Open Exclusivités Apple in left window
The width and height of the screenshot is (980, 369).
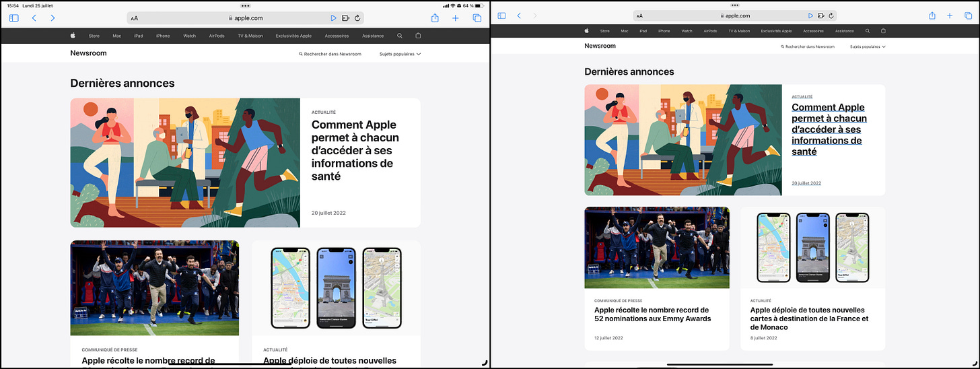point(293,36)
